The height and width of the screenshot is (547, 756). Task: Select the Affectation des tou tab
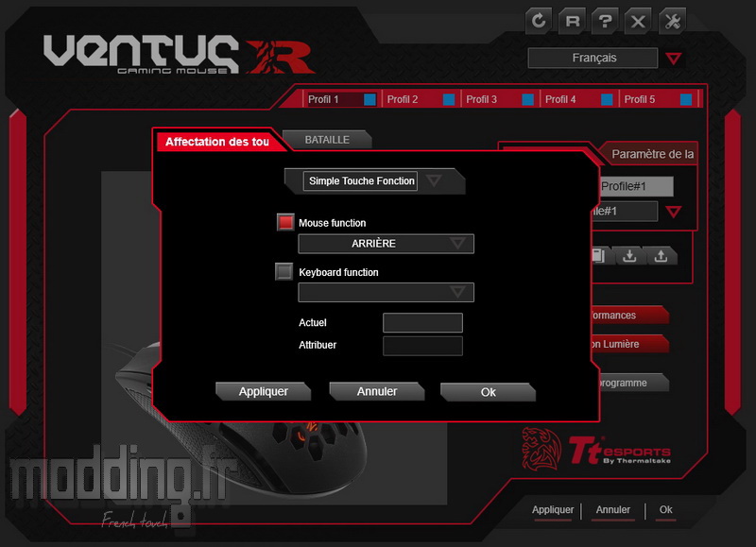[x=218, y=141]
